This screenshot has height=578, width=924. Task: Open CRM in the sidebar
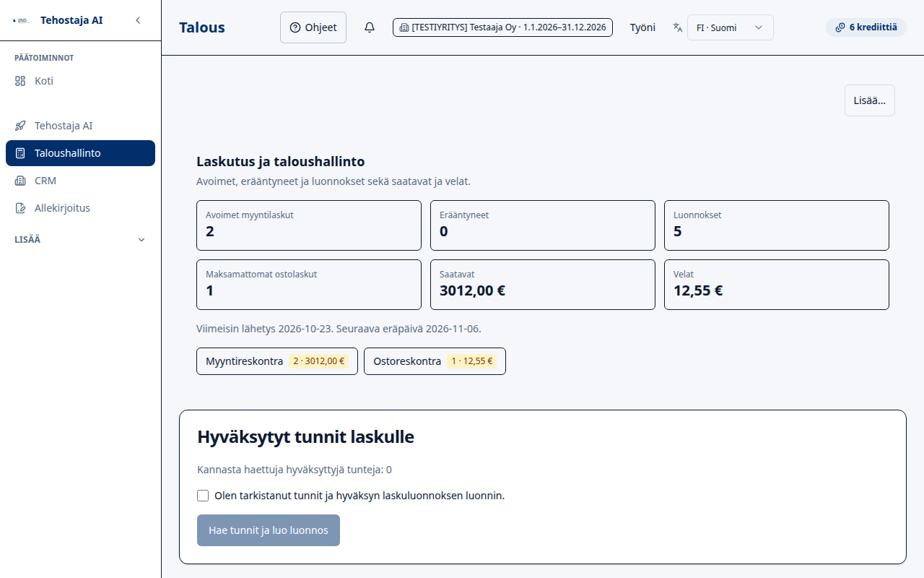(x=80, y=181)
